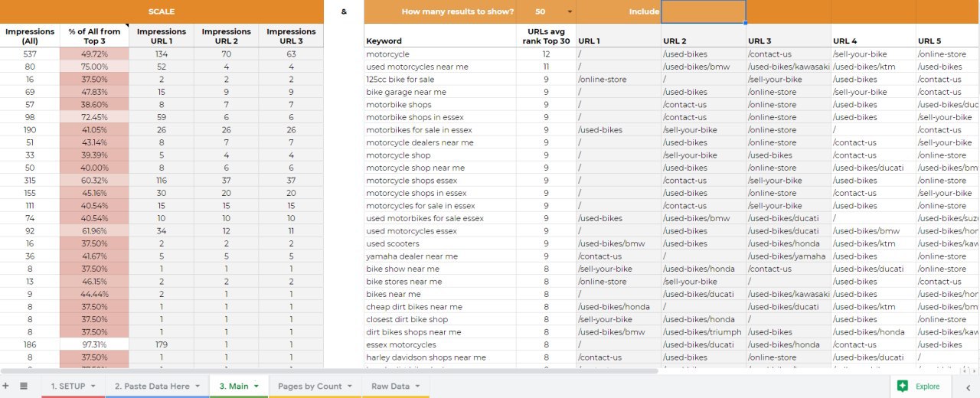Open the all sheets list icon
The width and height of the screenshot is (980, 398).
24,386
